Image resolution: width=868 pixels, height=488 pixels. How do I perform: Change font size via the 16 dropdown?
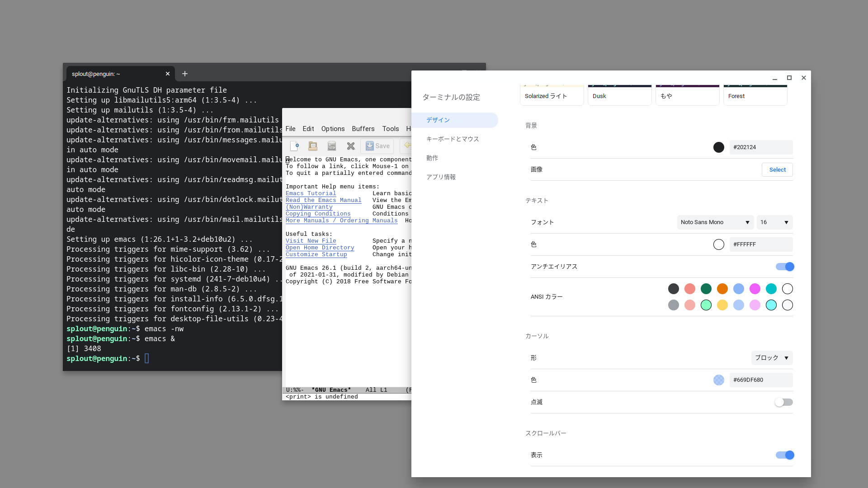tap(774, 222)
